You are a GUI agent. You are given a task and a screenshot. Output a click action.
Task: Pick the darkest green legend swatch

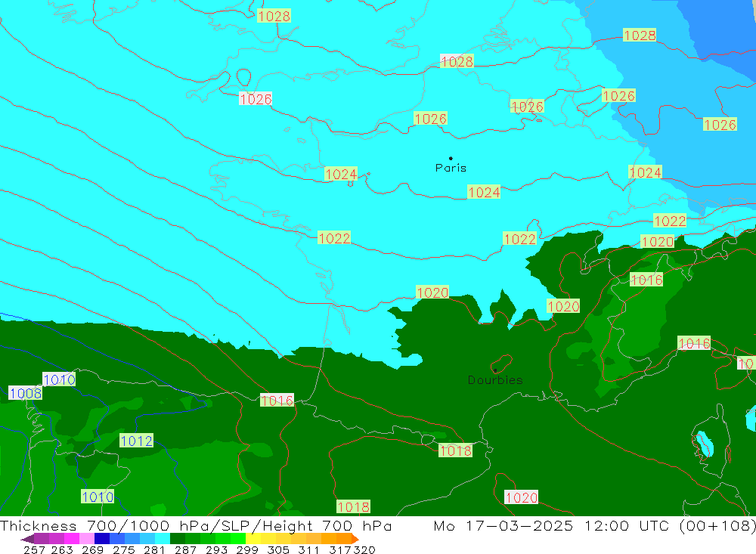pos(178,539)
